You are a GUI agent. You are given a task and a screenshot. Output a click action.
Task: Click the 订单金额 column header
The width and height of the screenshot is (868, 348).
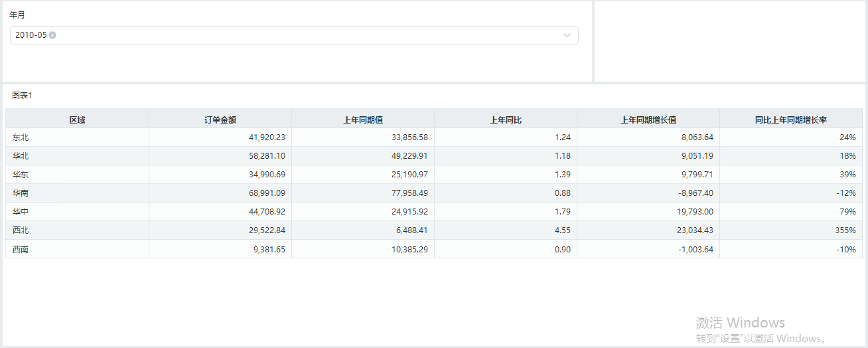coord(220,120)
